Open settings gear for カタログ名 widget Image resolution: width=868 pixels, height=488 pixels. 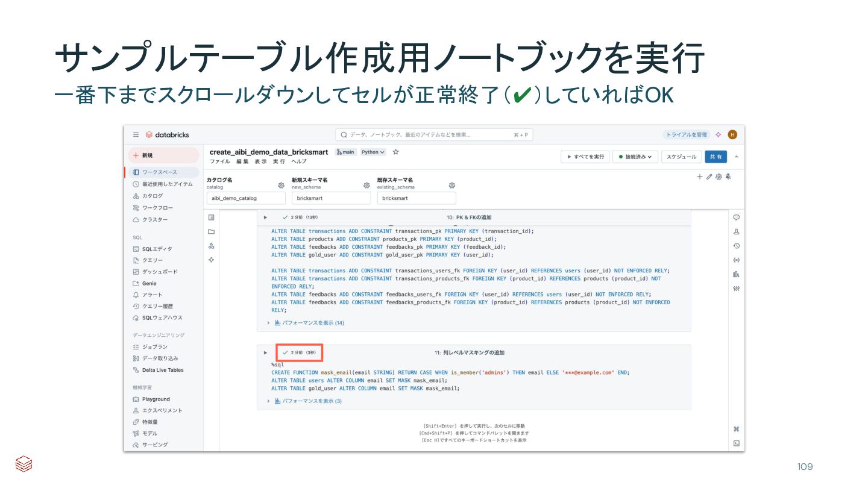(281, 186)
